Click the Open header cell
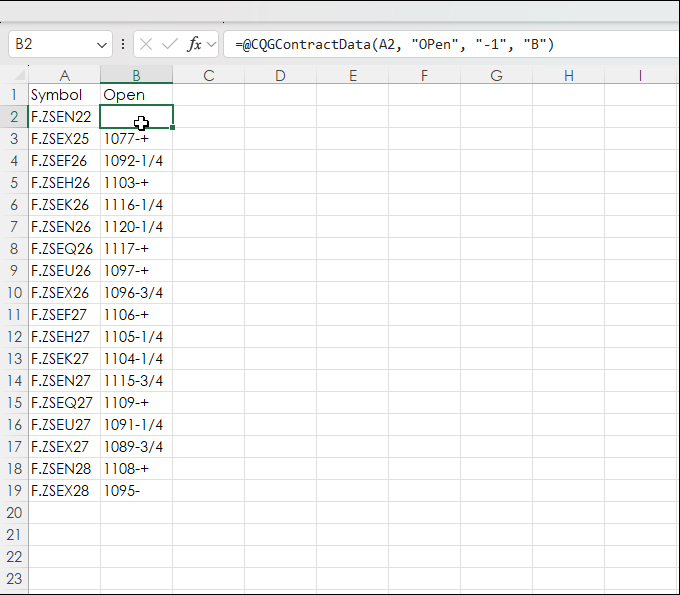680x595 pixels. tap(136, 95)
